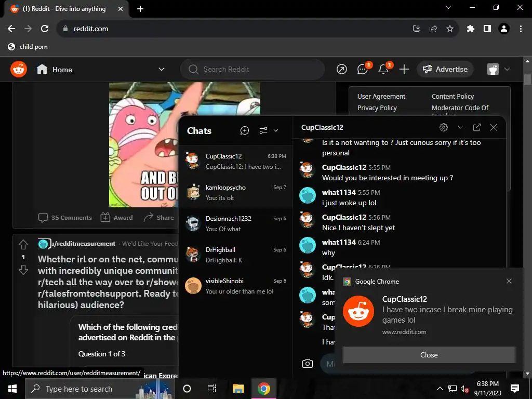Upvote the redditmeasurement post
Screen dimensions: 532x399
coord(23,244)
